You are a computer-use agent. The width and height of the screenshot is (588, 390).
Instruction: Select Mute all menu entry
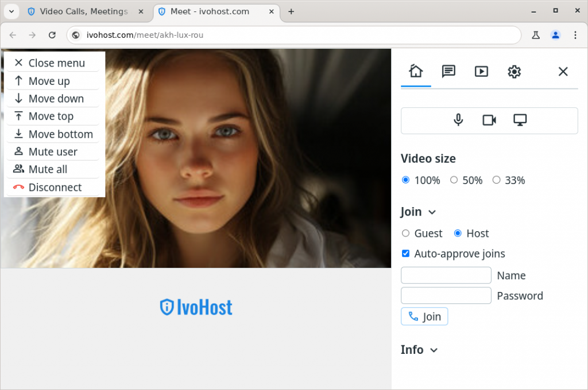[x=53, y=169]
